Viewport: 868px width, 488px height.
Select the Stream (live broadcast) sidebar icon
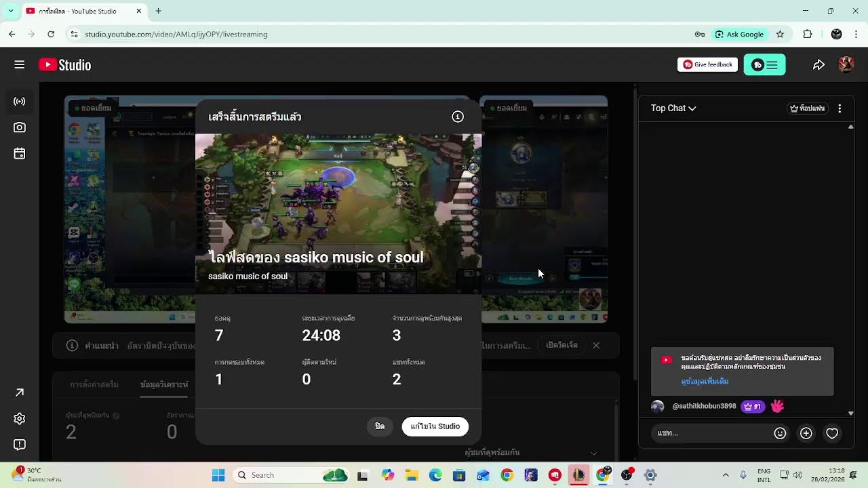point(20,102)
